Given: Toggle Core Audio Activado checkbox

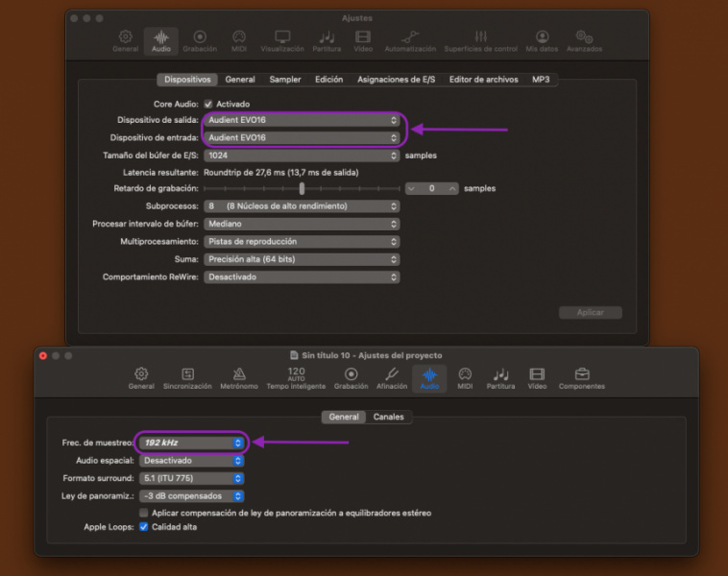Looking at the screenshot, I should (x=208, y=104).
